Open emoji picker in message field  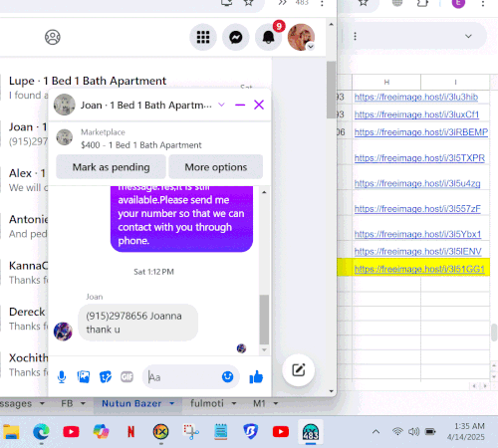point(228,376)
